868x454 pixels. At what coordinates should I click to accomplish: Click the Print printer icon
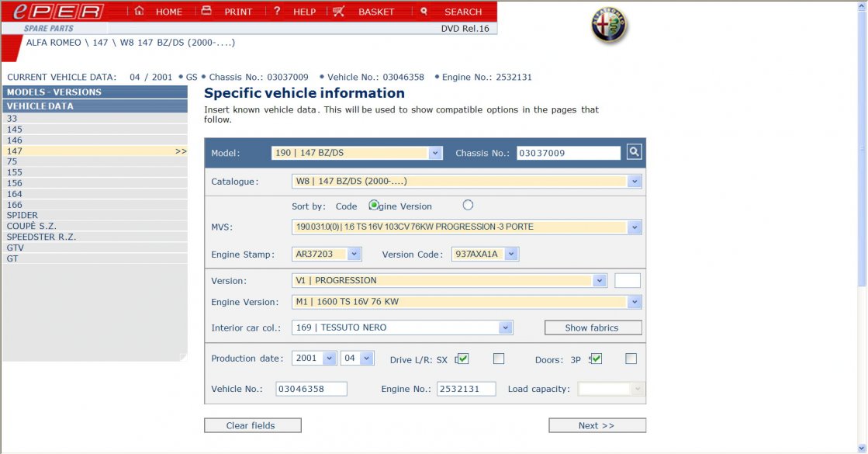click(x=206, y=11)
